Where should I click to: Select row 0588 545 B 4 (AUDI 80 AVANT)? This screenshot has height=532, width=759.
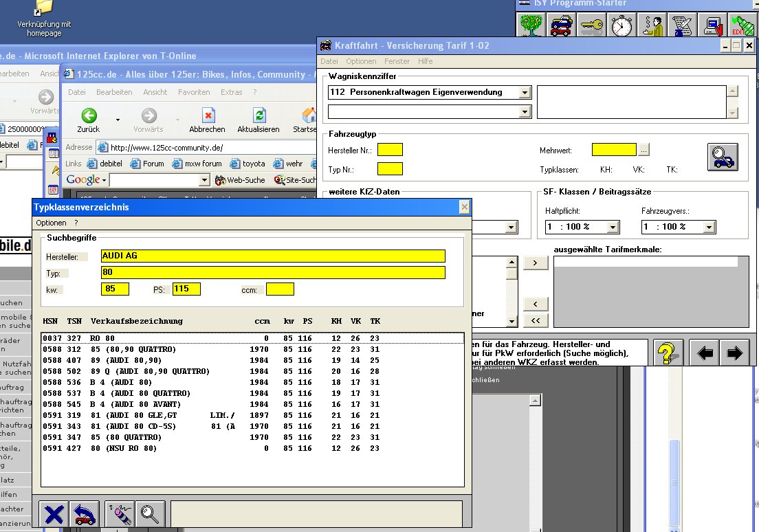(253, 404)
